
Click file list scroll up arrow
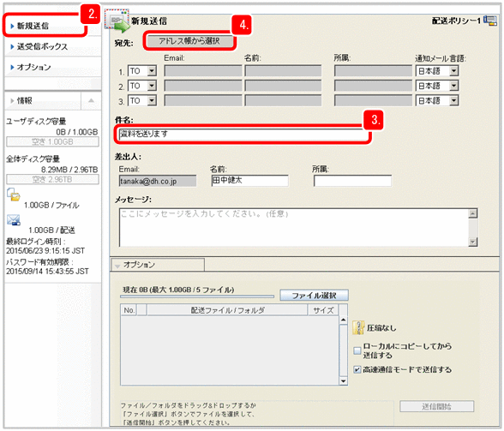point(343,320)
